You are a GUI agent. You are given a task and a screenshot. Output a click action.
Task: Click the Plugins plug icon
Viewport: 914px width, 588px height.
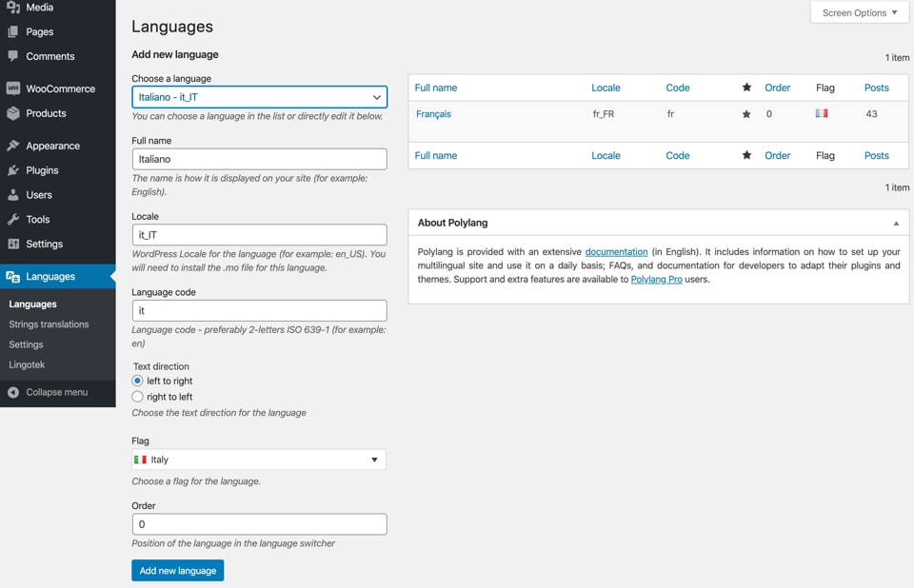pyautogui.click(x=13, y=170)
